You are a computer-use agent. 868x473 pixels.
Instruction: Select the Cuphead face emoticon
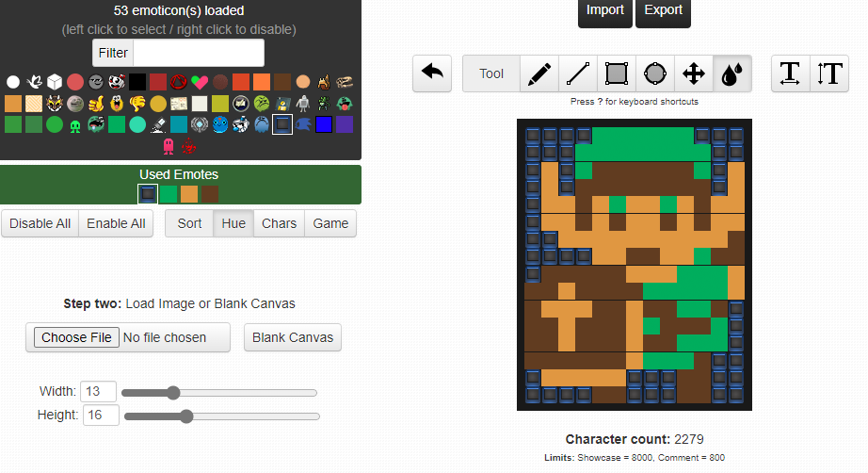click(x=117, y=82)
